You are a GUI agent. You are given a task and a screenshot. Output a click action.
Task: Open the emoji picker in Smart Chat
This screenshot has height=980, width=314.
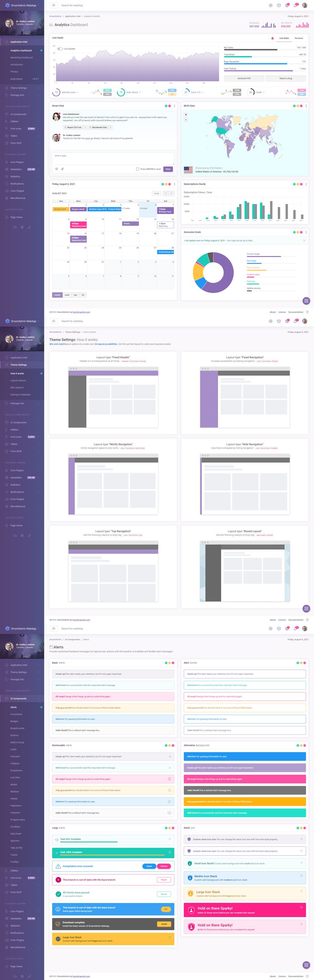pyautogui.click(x=57, y=169)
